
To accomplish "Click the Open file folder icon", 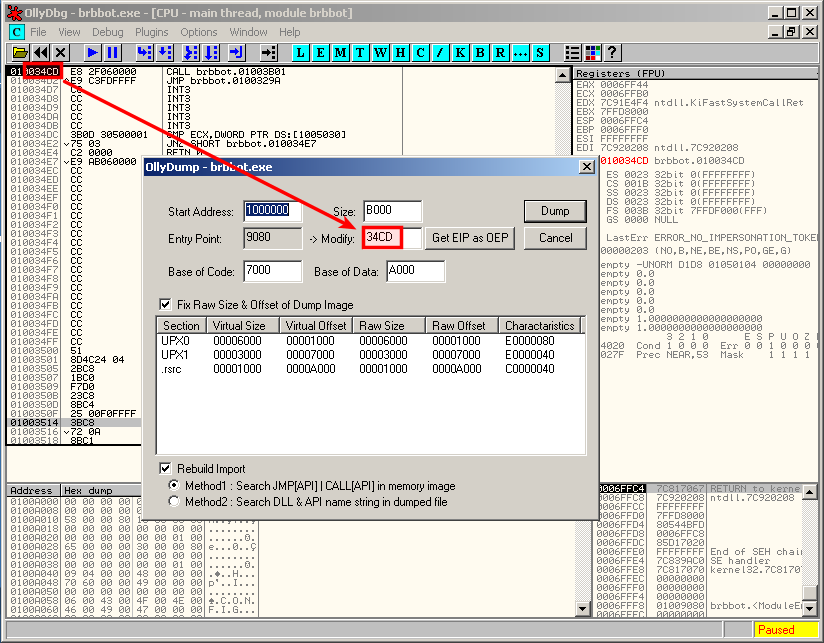I will pyautogui.click(x=20, y=52).
